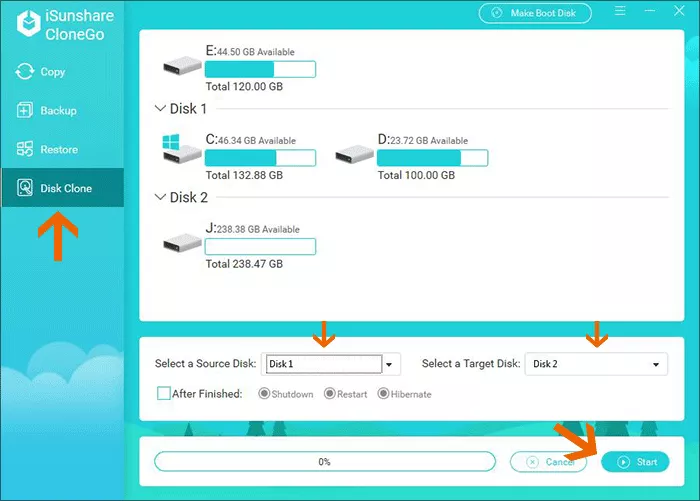Click 'E:44.50 GB Available' label
Screen dimensions: 700x501
click(x=250, y=51)
